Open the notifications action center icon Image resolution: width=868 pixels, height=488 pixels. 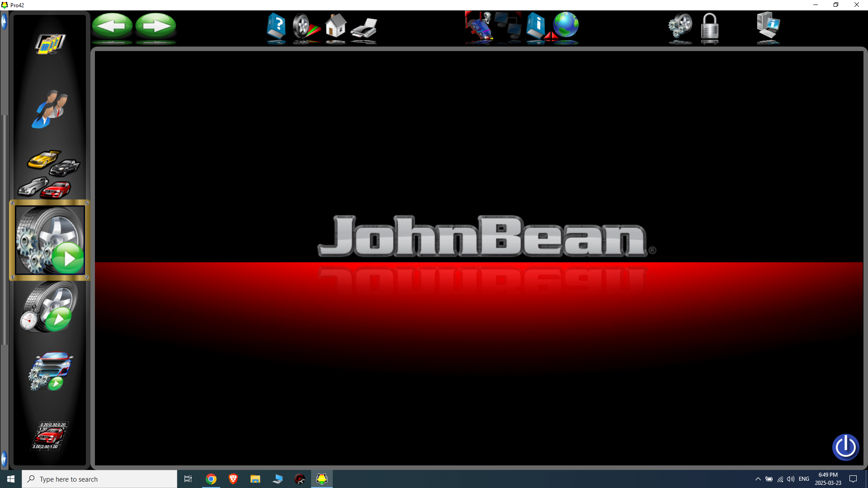point(853,479)
